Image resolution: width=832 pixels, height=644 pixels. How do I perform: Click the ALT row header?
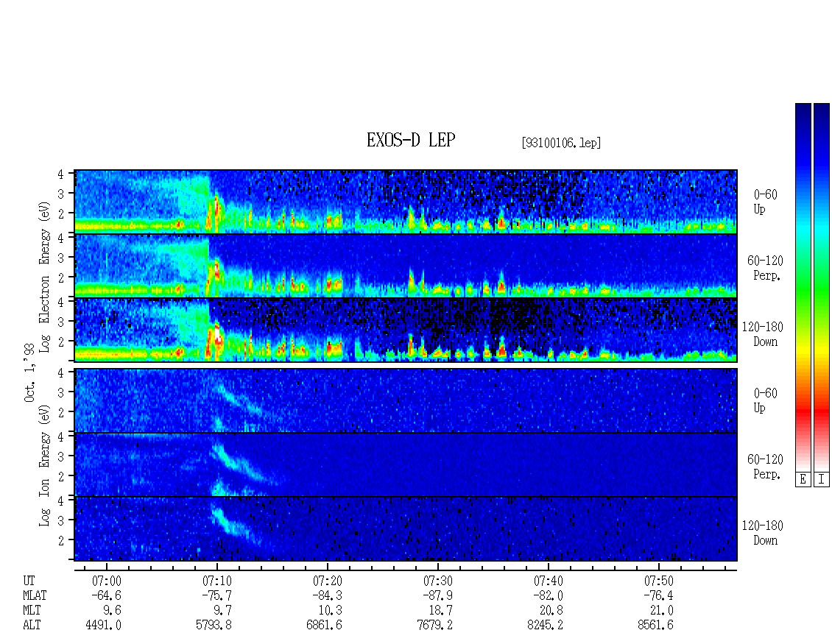pyautogui.click(x=32, y=626)
